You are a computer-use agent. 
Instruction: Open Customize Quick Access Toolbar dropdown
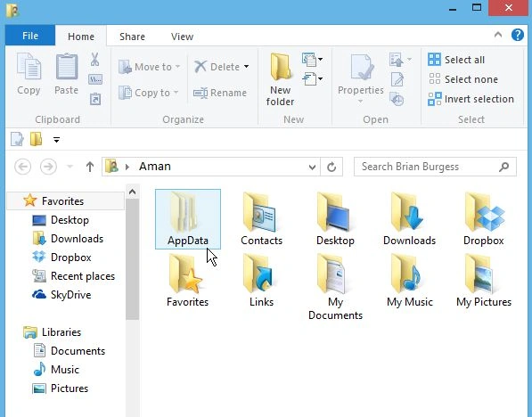point(56,140)
